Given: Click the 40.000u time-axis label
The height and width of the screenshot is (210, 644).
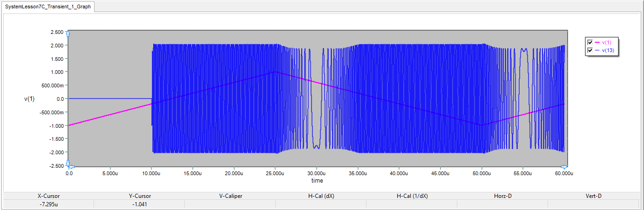Looking at the screenshot, I should [x=399, y=173].
